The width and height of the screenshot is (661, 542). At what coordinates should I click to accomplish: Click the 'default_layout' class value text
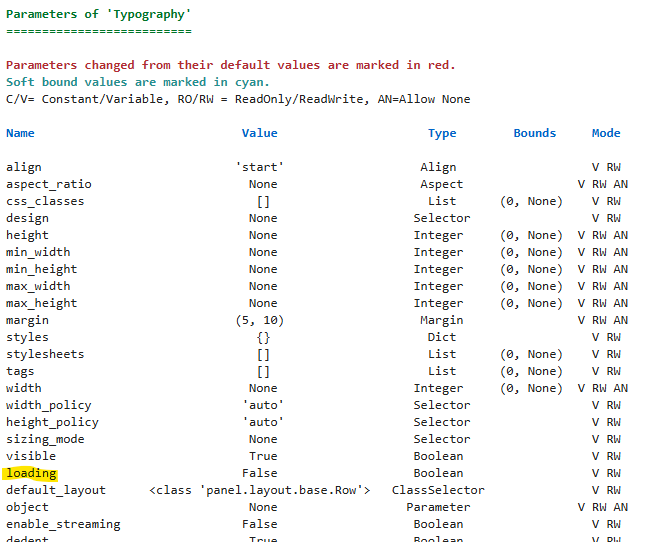pos(260,490)
